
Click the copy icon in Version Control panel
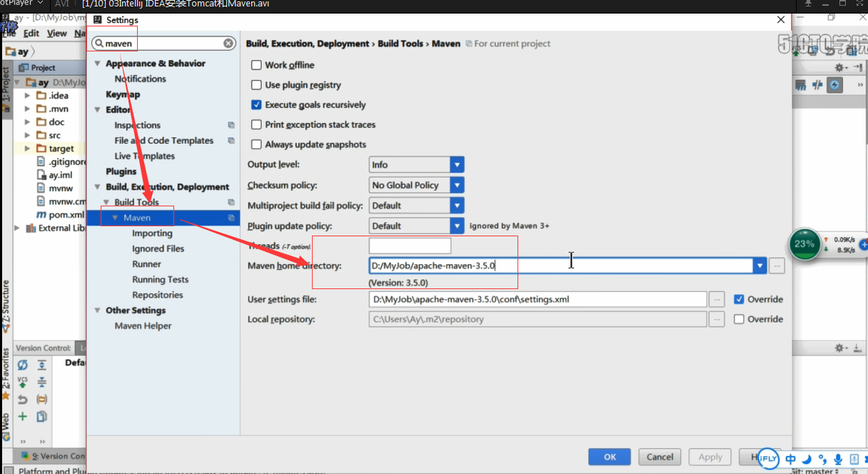[x=41, y=417]
